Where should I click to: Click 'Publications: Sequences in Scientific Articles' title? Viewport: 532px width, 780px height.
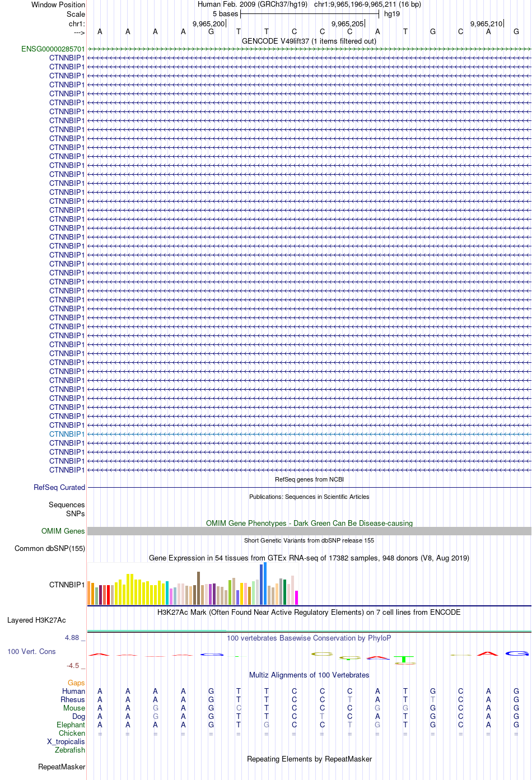coord(309,497)
